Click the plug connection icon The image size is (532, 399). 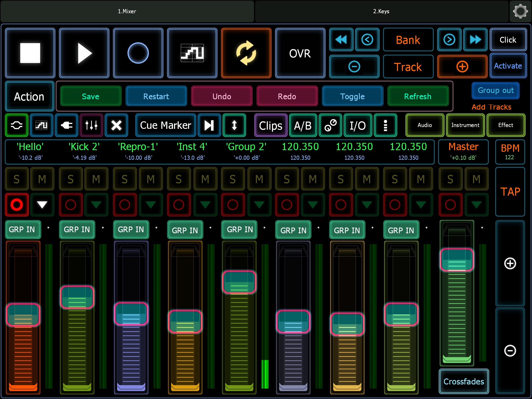coord(66,125)
